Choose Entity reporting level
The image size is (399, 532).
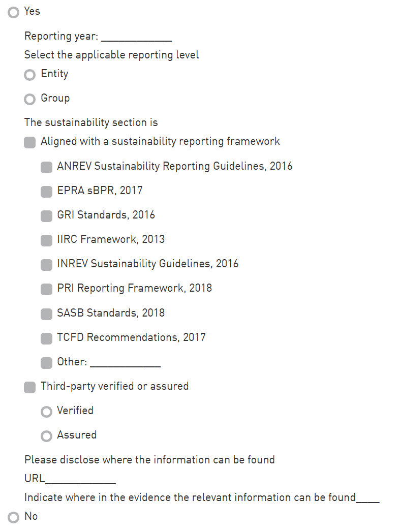point(30,75)
